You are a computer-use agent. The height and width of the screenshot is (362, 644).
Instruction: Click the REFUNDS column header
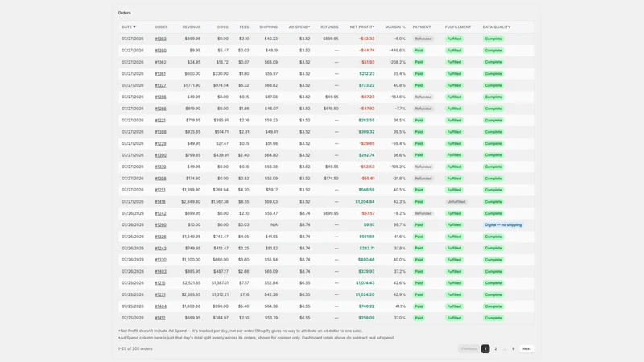point(329,27)
